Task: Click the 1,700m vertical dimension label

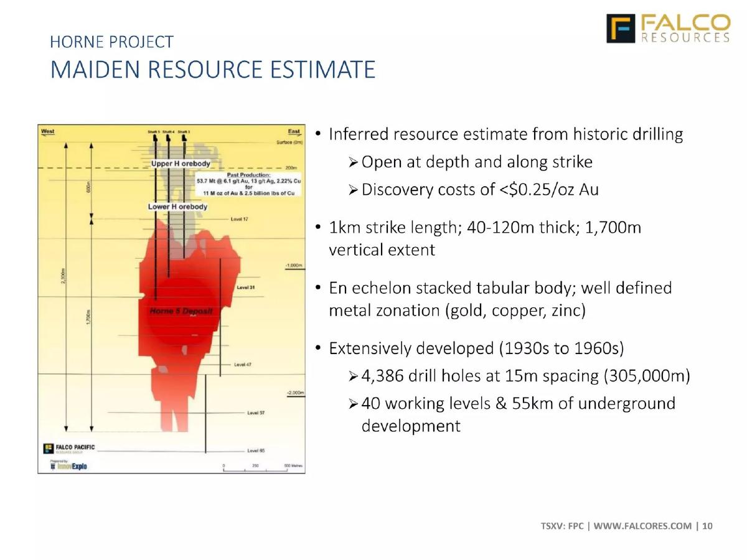Action: [x=89, y=317]
